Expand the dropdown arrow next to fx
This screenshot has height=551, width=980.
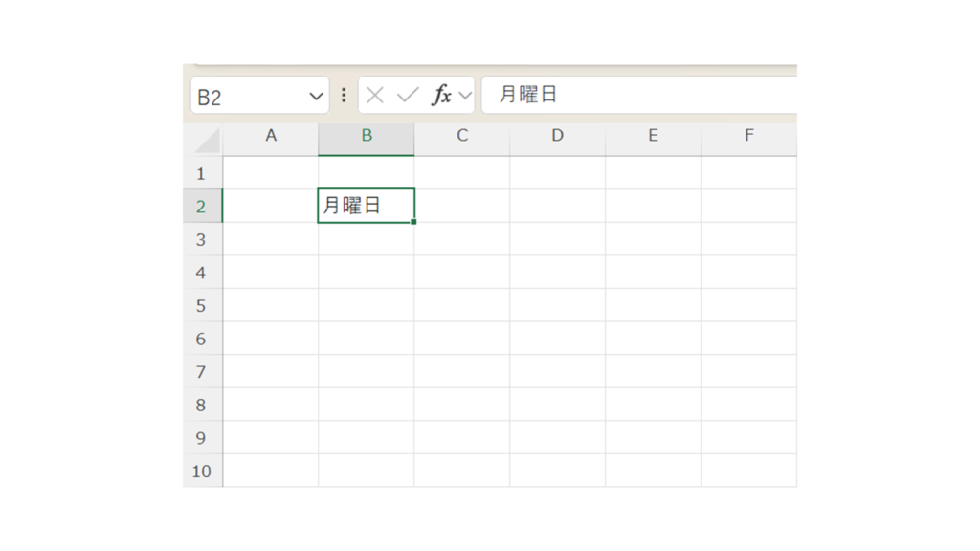(465, 96)
